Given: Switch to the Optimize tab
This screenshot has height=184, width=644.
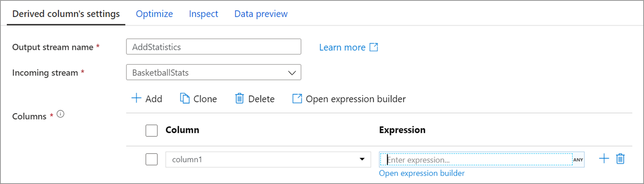Looking at the screenshot, I should (154, 14).
